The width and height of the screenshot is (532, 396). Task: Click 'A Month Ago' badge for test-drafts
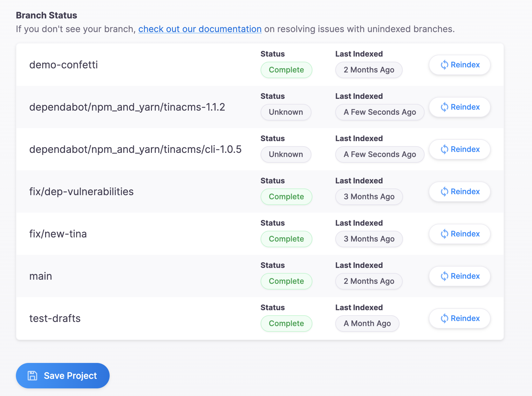pos(367,324)
